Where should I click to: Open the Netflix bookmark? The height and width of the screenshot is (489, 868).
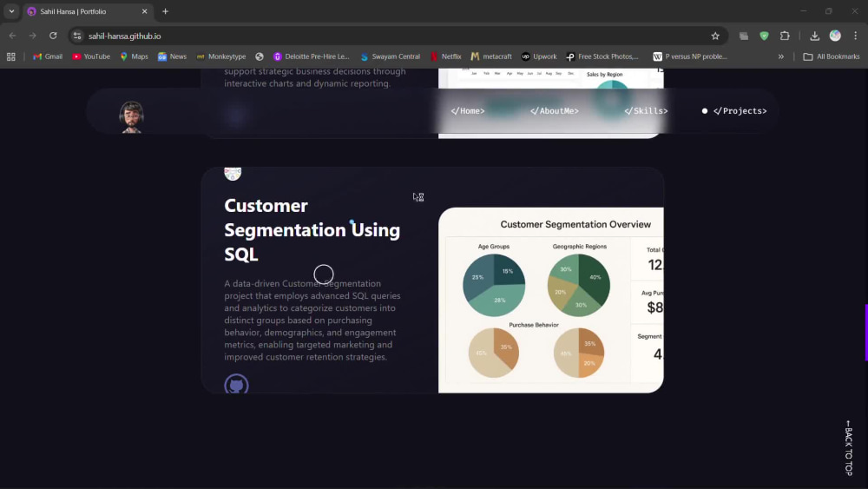(x=445, y=56)
